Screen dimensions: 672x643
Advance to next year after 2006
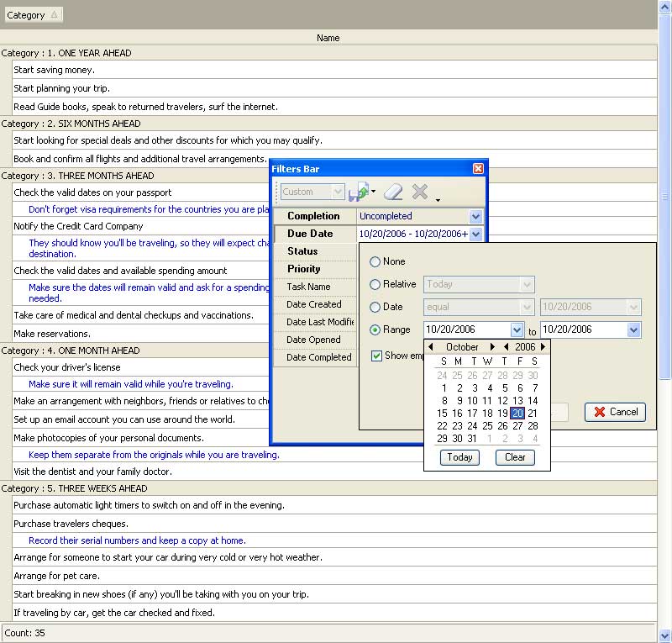tap(543, 347)
